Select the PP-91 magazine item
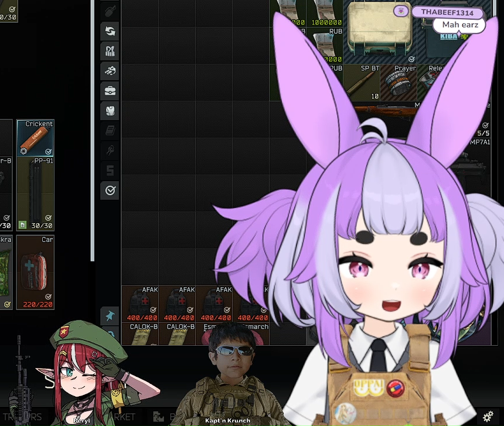 pyautogui.click(x=35, y=194)
